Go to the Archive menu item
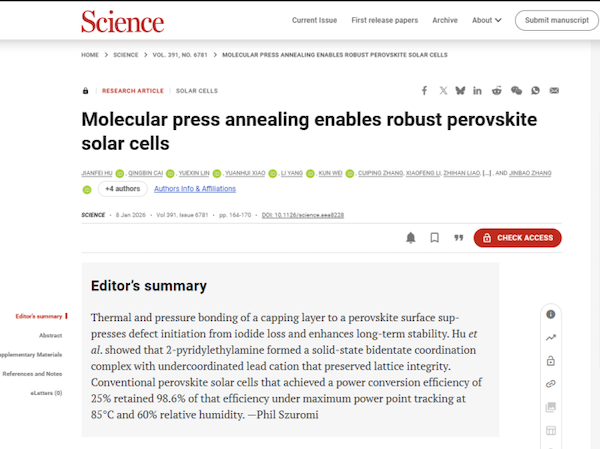This screenshot has width=600, height=449. click(445, 20)
